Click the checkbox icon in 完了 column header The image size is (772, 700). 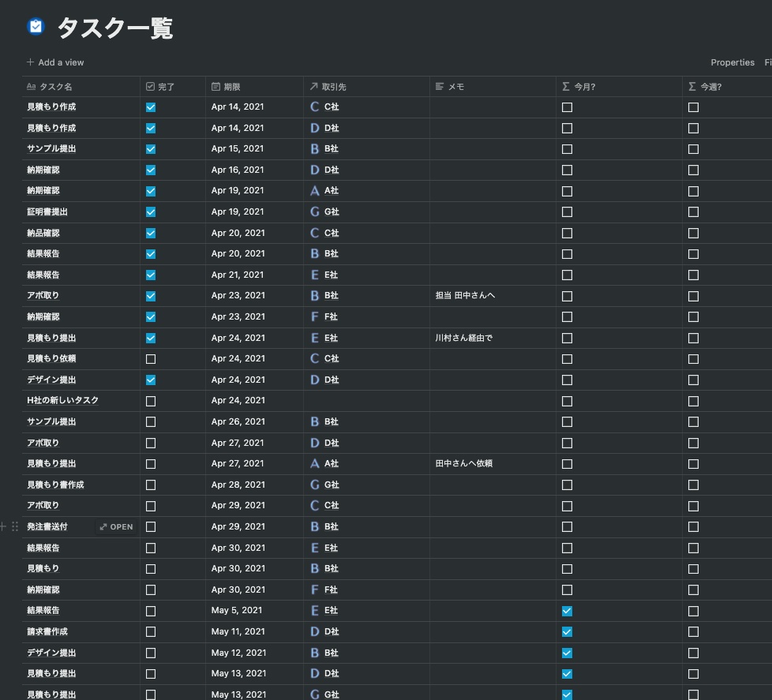(150, 87)
